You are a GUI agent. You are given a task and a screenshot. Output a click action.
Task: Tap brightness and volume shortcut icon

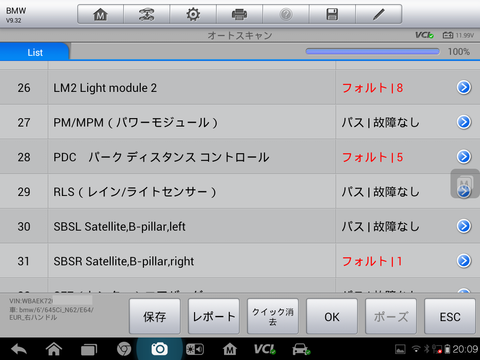tap(195, 349)
